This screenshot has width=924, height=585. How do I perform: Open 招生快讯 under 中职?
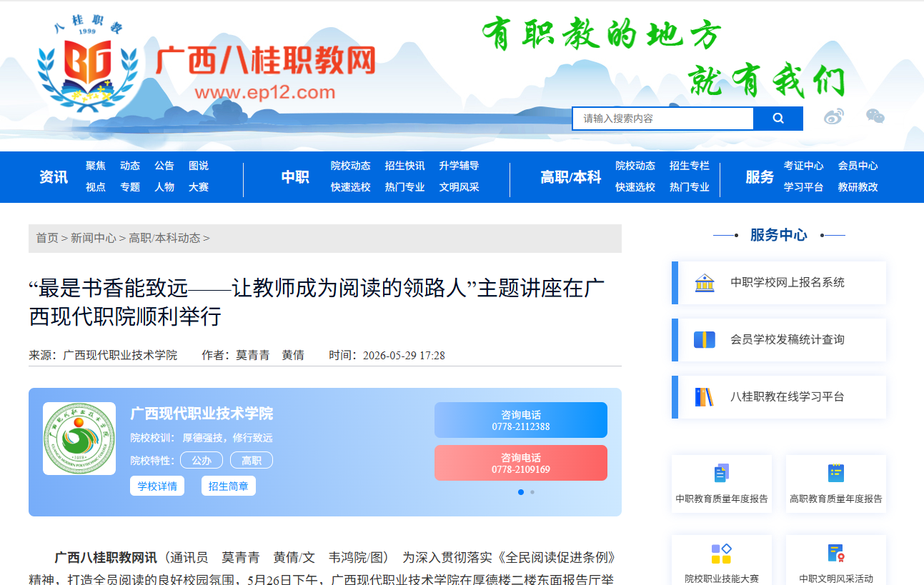pyautogui.click(x=405, y=166)
